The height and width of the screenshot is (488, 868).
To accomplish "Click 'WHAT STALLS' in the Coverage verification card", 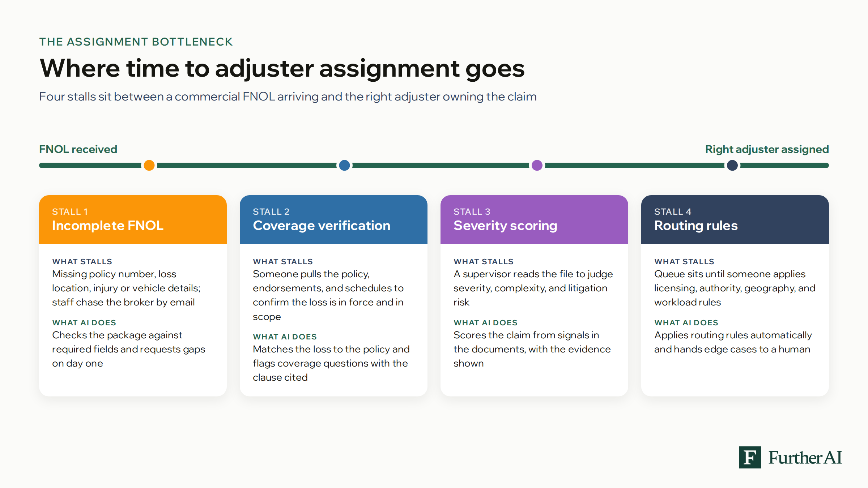I will (x=283, y=261).
